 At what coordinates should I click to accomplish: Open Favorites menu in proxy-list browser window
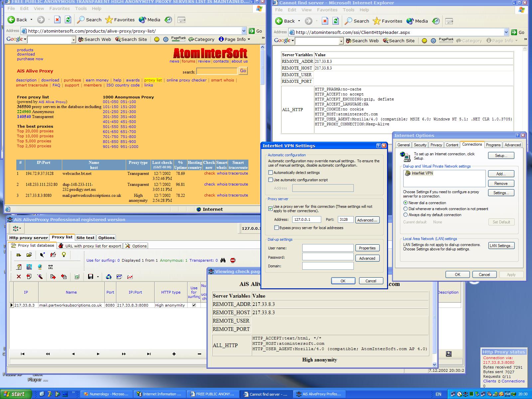point(60,8)
